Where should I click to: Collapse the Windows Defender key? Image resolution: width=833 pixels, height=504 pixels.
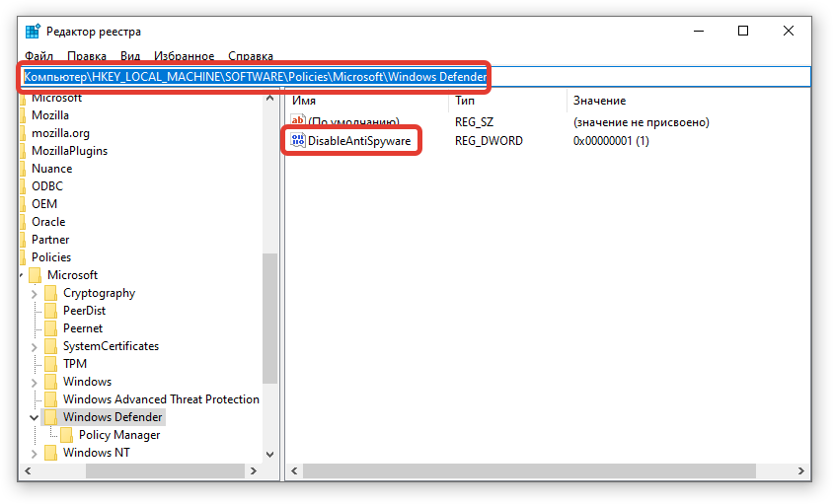click(x=34, y=417)
